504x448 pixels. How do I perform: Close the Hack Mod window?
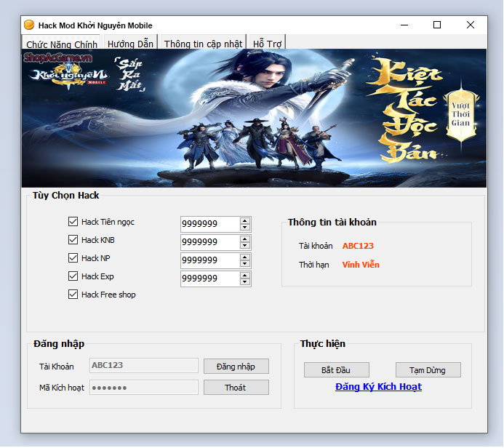[471, 25]
